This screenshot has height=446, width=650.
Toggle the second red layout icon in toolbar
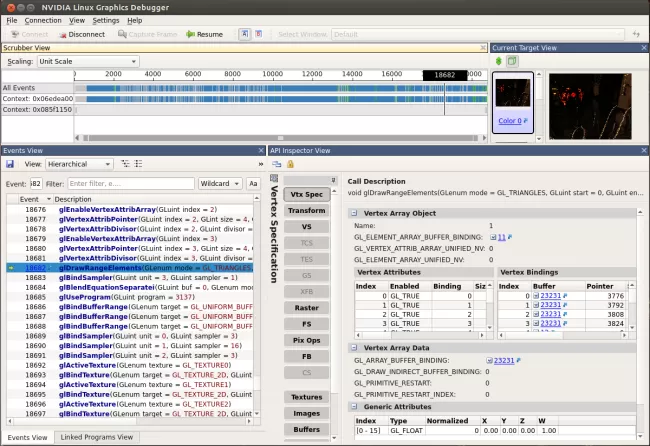pos(259,34)
